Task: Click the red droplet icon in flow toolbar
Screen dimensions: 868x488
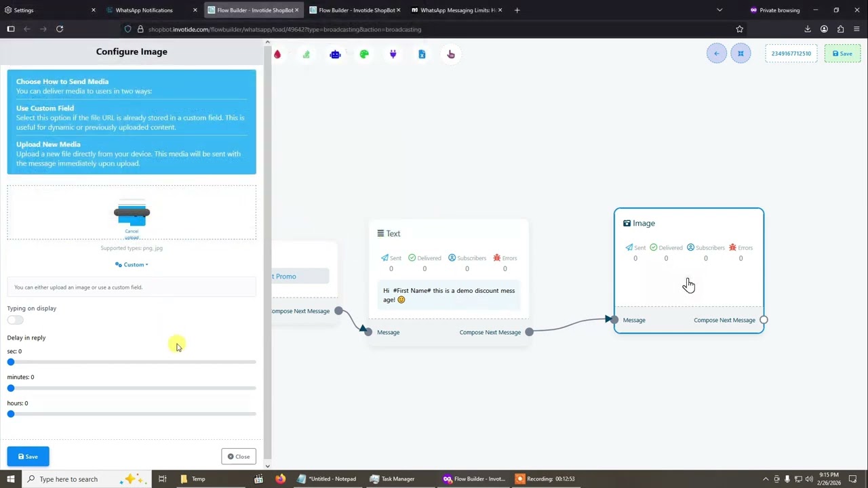Action: click(x=277, y=54)
